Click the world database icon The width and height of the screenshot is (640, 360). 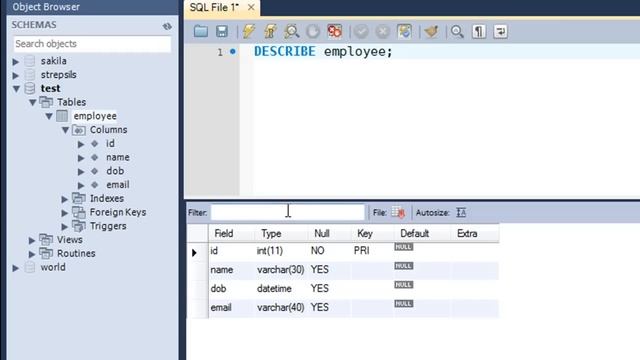click(x=30, y=268)
